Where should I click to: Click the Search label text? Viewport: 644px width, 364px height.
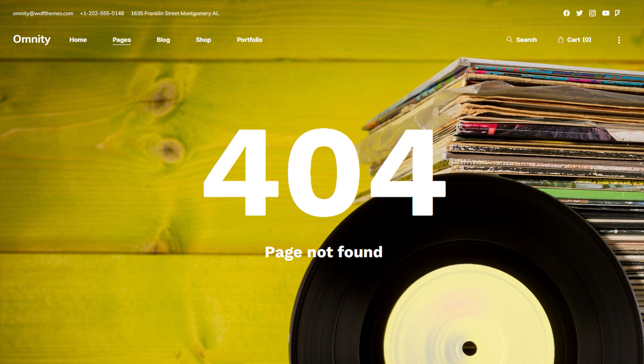pyautogui.click(x=526, y=39)
